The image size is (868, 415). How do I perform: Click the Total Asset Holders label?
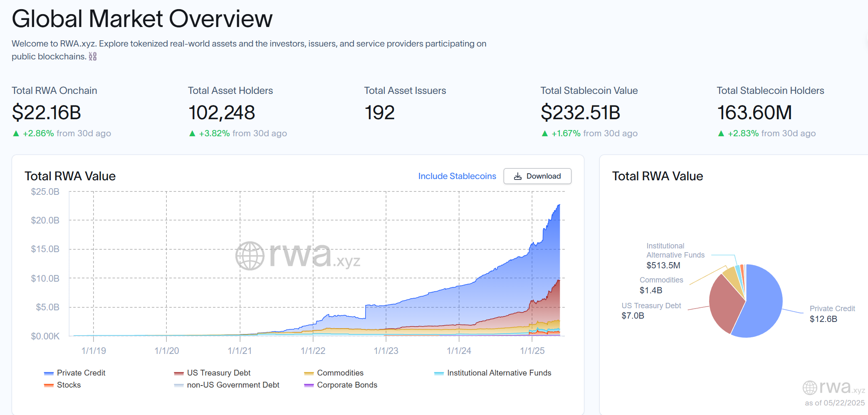click(230, 91)
